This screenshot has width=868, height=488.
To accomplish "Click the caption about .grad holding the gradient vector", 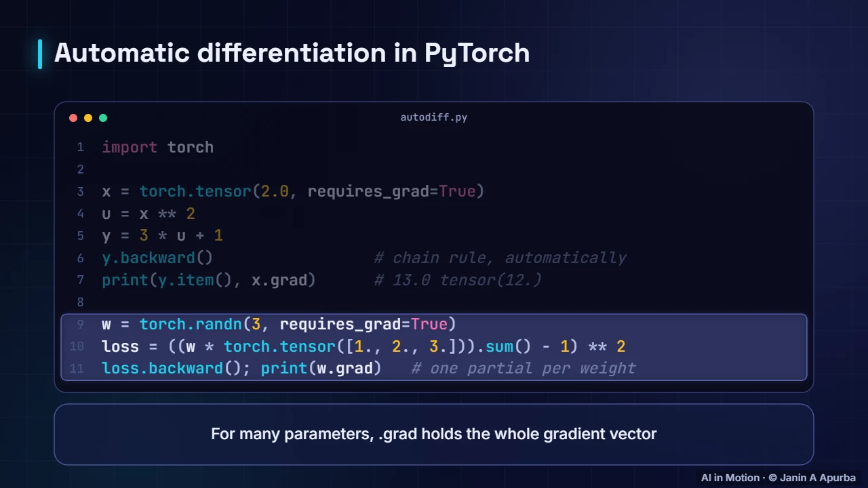I will [434, 434].
